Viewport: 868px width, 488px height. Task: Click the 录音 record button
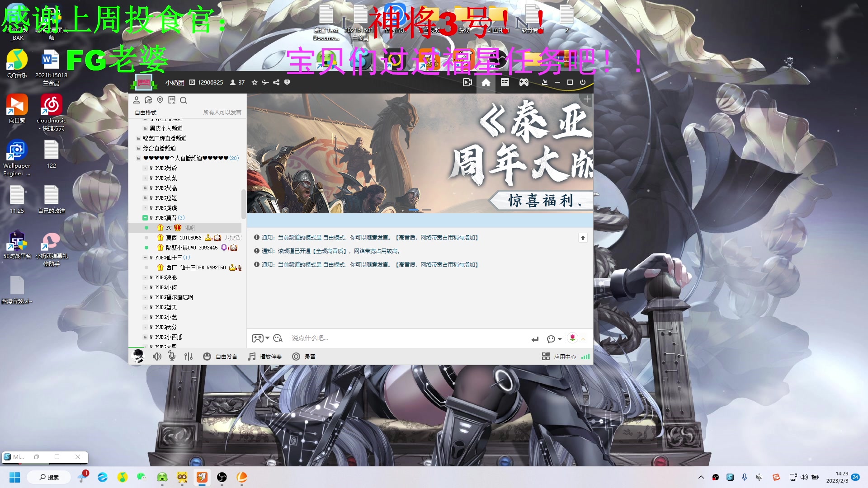point(304,357)
